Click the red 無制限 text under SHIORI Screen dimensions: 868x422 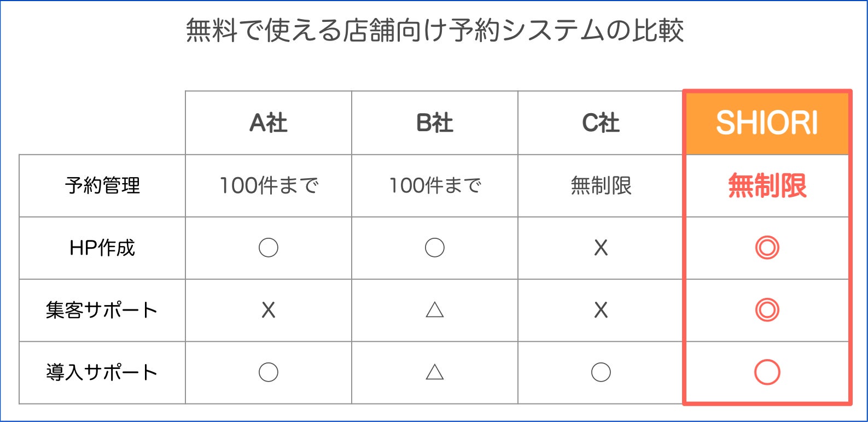[767, 185]
